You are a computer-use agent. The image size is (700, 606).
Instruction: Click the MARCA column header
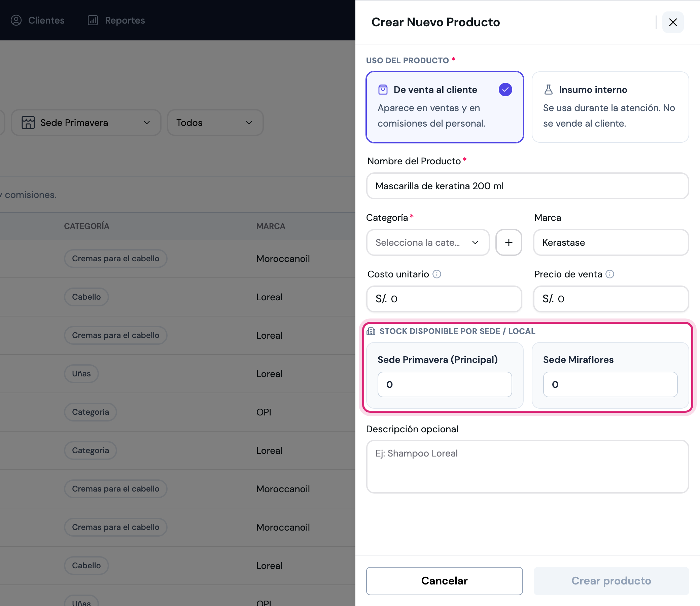pyautogui.click(x=271, y=226)
